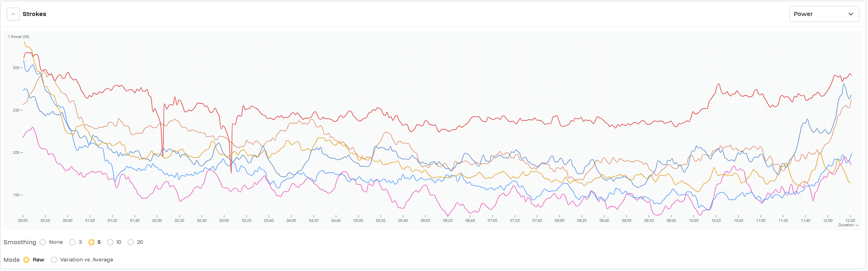Image resolution: width=868 pixels, height=271 pixels.
Task: Choose smoothing radio option 5
Action: [91, 242]
